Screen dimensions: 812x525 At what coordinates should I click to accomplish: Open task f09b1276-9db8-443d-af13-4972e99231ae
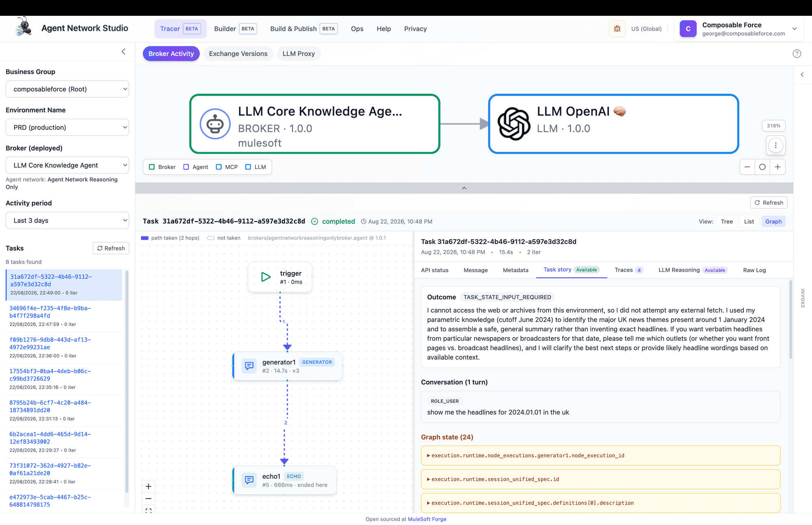click(64, 348)
